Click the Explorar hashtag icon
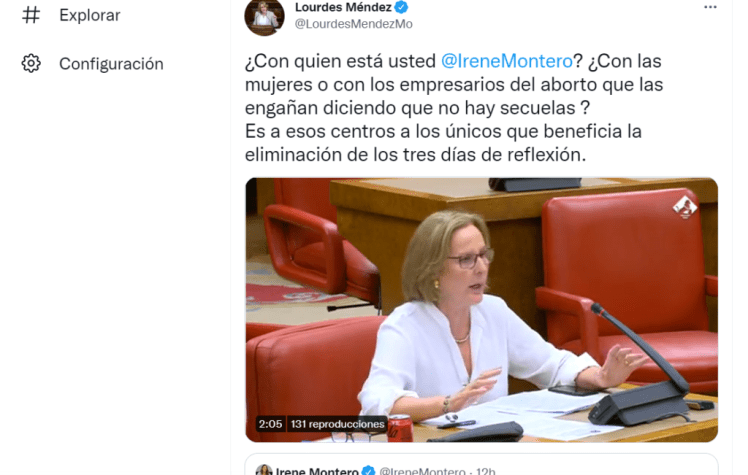 tap(31, 15)
